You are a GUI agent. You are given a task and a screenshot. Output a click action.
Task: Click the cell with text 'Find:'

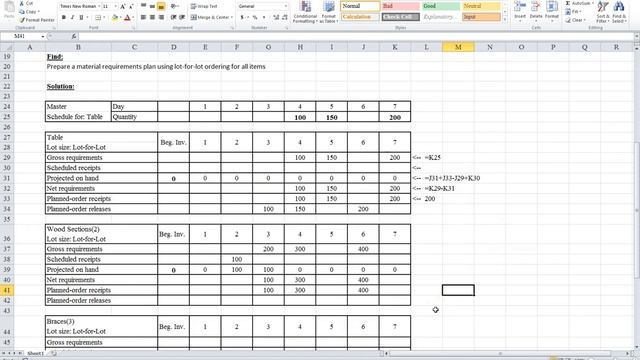click(55, 57)
